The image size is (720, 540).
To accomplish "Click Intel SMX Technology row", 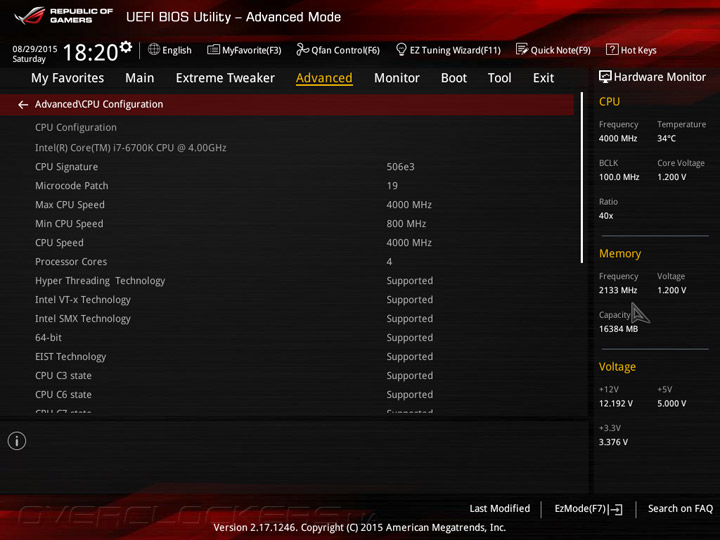I will point(287,319).
